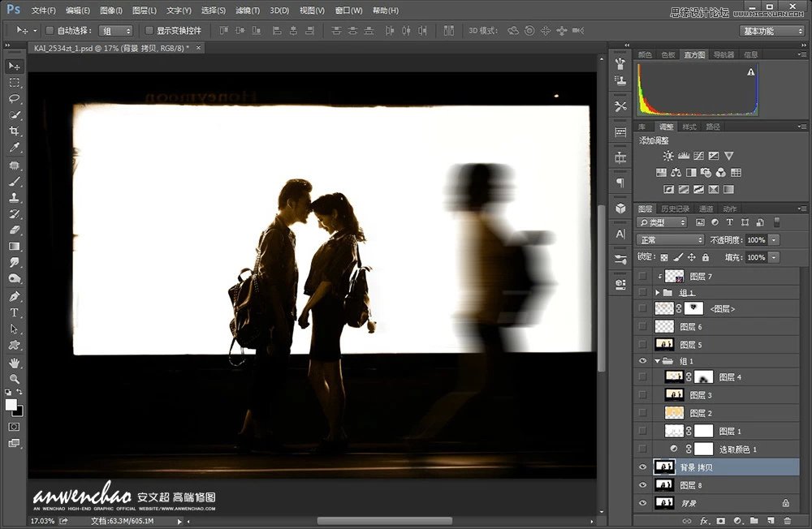Screen dimensions: 812x529
Task: Click the foreground color swatch
Action: 11,404
